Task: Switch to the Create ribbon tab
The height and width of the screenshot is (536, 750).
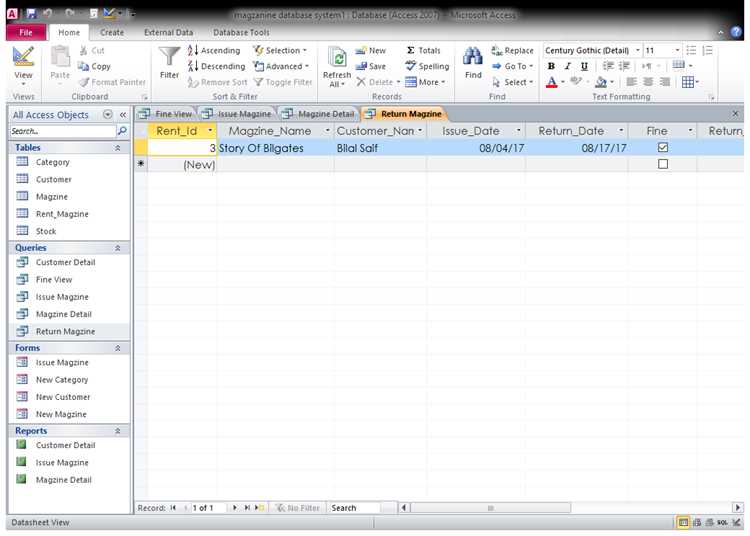Action: [x=112, y=32]
